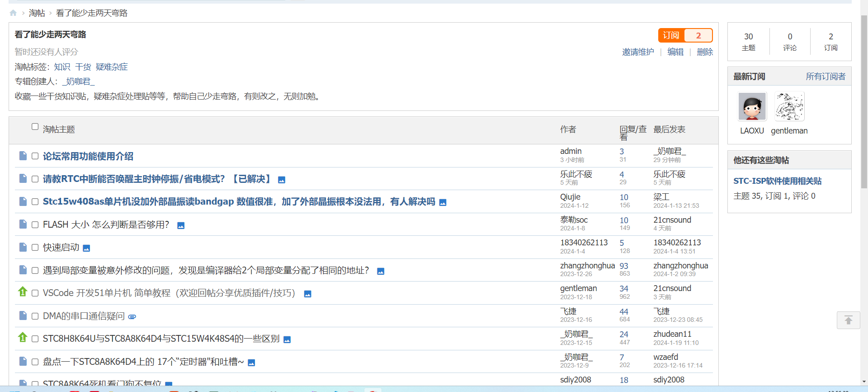Open 干货 tag link
Viewport: 868px width, 392px height.
(x=83, y=67)
